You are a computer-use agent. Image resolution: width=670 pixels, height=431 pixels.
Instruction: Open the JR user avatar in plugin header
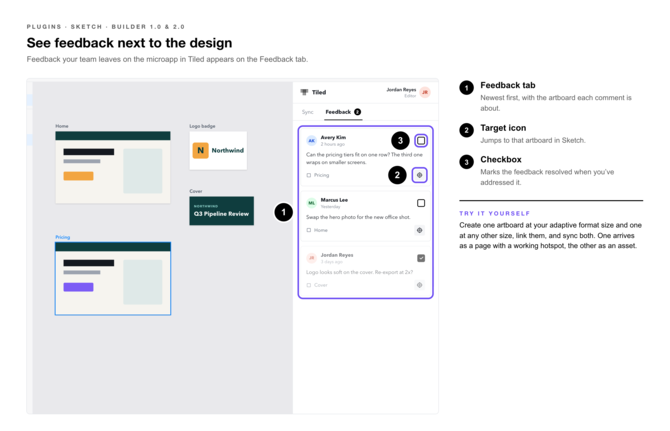pyautogui.click(x=425, y=92)
